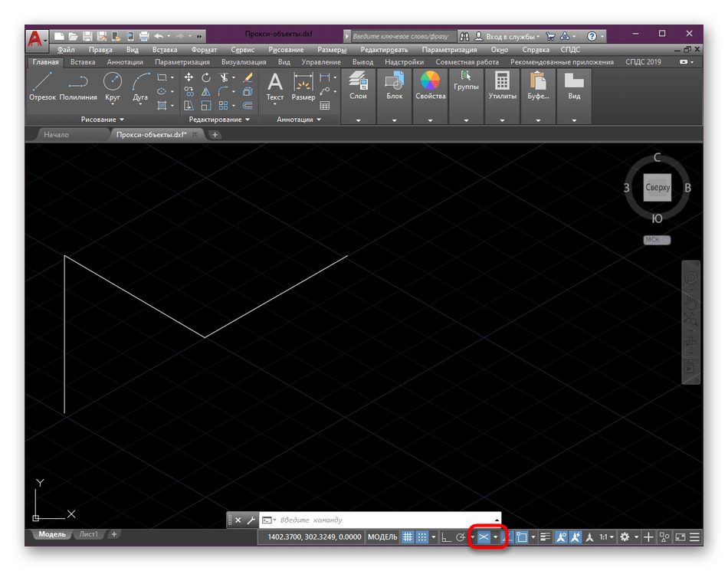Viewport: 728px width, 571px height.
Task: Select the Отрезок (line) tool
Action: (42, 87)
